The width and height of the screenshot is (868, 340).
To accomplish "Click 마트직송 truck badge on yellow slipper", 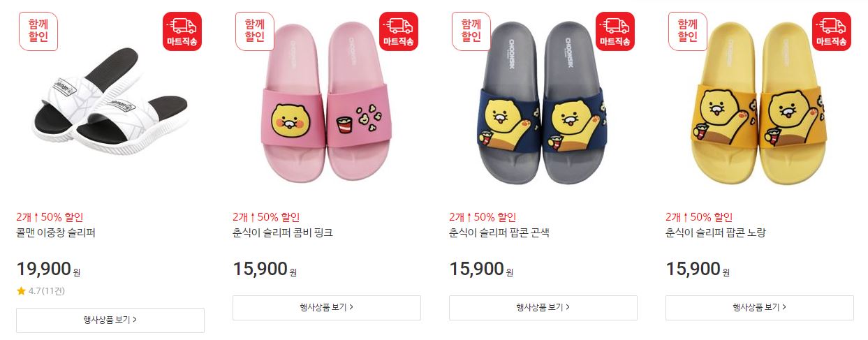I will (x=831, y=31).
